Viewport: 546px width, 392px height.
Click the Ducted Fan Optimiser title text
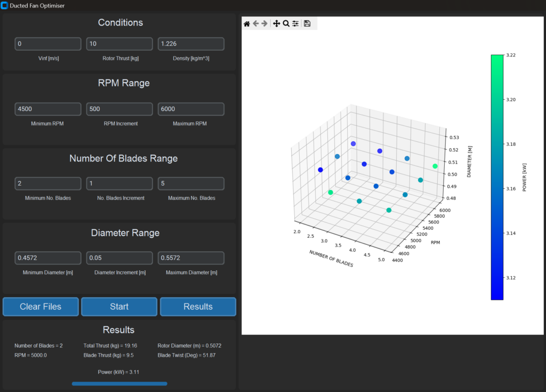(x=37, y=5)
